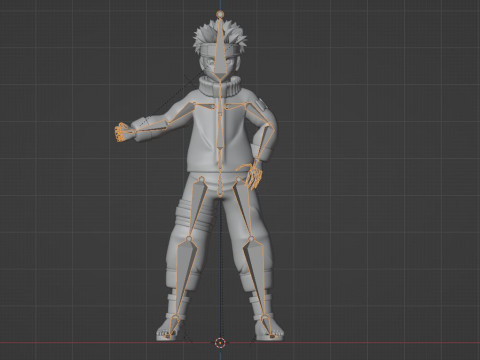This screenshot has width=480, height=360.
Task: Click the 3D cursor at the world origin
Action: [x=220, y=342]
